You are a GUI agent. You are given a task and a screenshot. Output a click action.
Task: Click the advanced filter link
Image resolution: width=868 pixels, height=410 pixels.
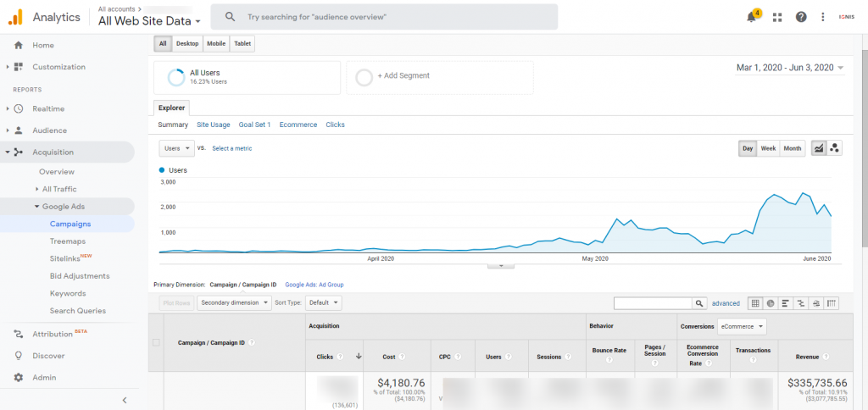coord(726,302)
